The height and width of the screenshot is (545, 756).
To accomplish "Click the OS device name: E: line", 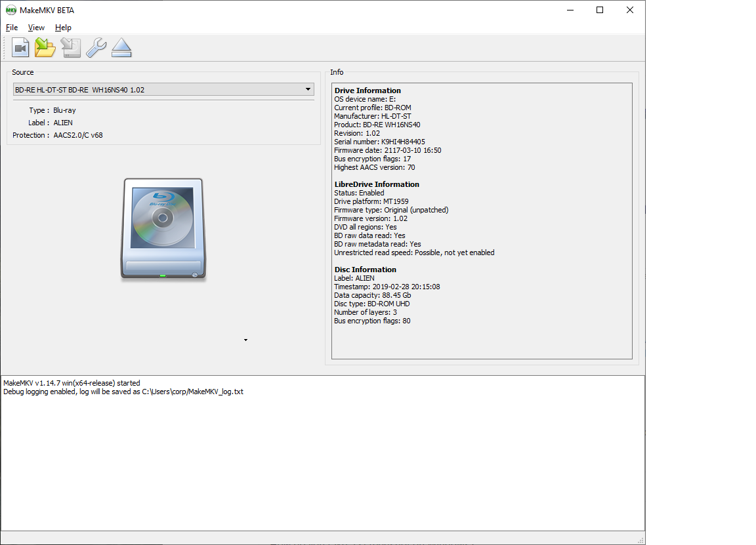I will point(365,99).
